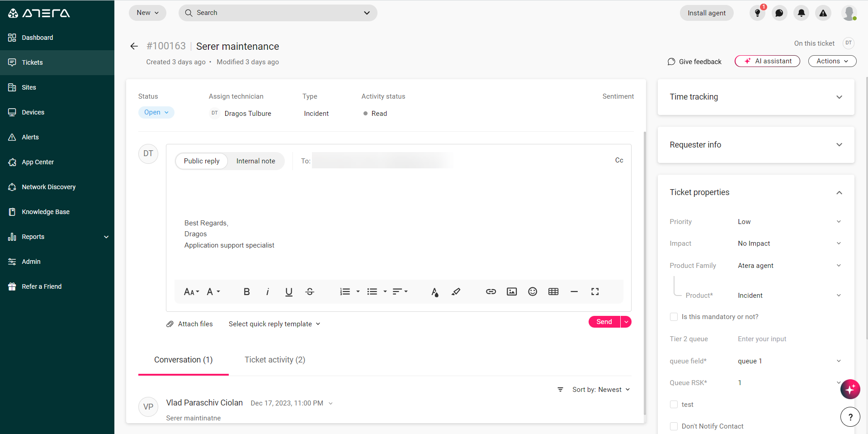Screen dimensions: 868x434
Task: Open the Open status dropdown
Action: tap(156, 112)
